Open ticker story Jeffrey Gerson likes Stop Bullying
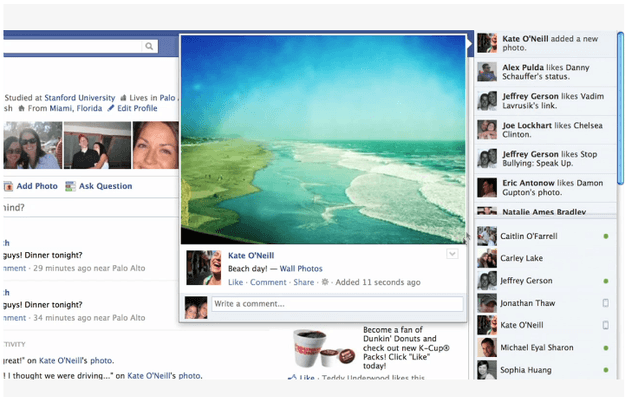 545,159
